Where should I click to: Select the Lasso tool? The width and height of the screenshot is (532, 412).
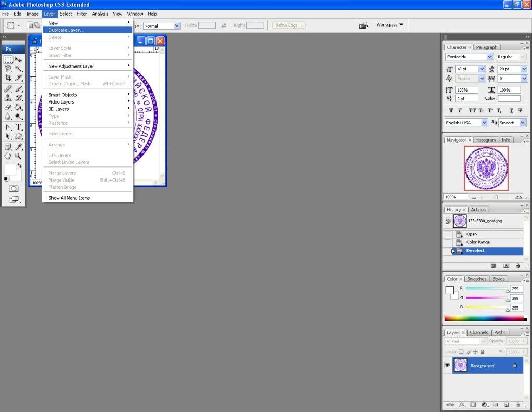point(8,69)
